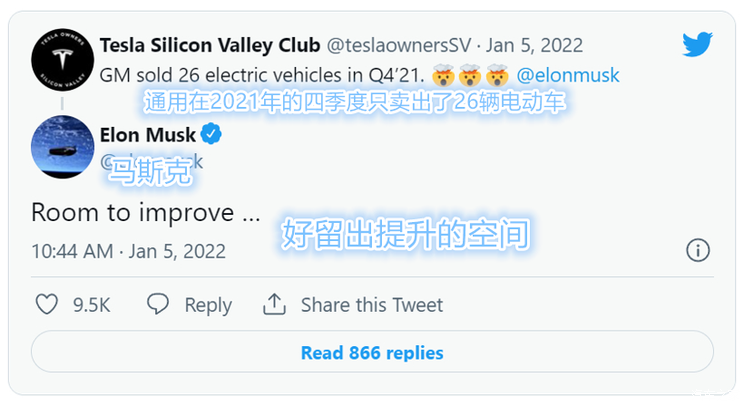The width and height of the screenshot is (744, 406).
Task: Click the Read 866 replies button
Action: (372, 352)
